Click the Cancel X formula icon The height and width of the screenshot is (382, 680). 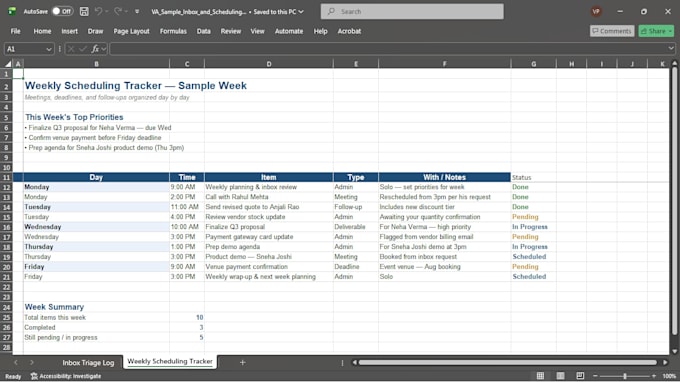click(x=71, y=49)
